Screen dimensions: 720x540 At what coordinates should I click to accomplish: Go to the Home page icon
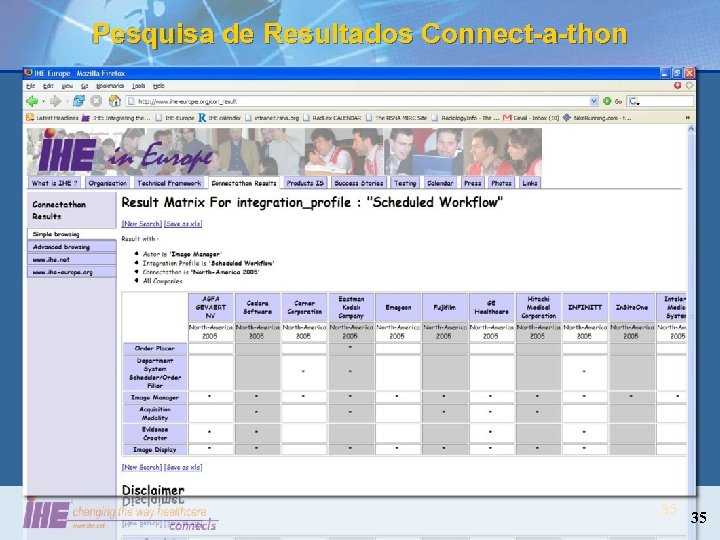pos(114,101)
